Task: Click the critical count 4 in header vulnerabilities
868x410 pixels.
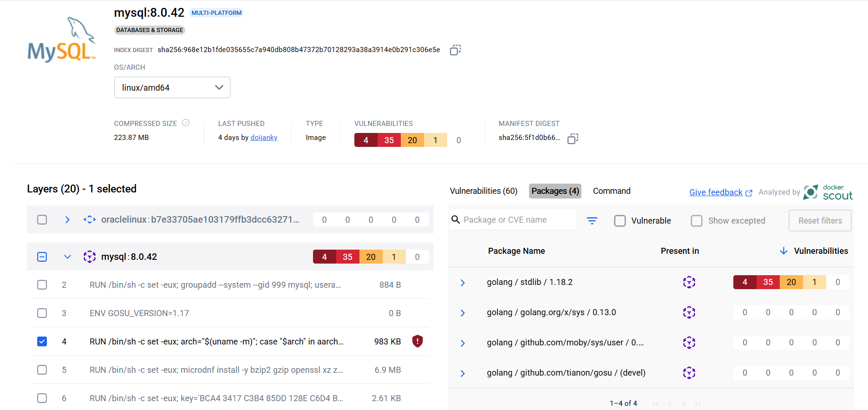Action: click(x=366, y=140)
